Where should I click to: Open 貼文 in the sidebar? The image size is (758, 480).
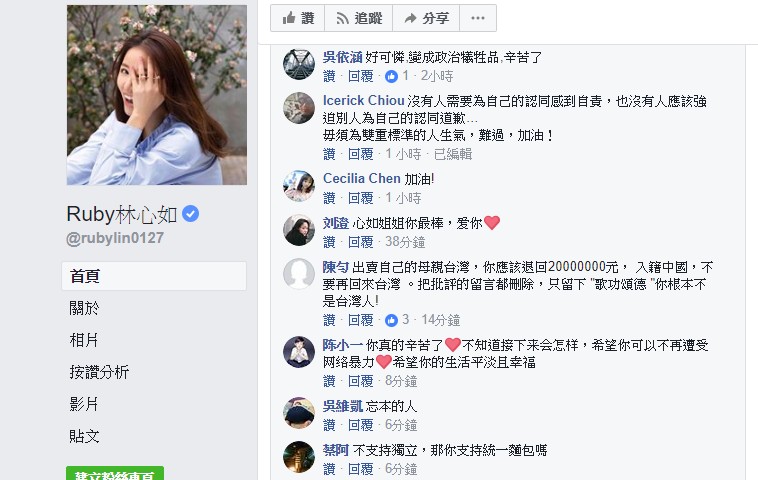[84, 436]
